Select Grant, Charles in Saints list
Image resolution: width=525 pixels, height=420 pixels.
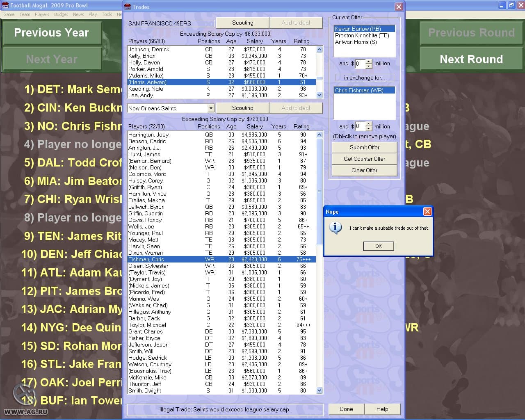tap(221, 331)
